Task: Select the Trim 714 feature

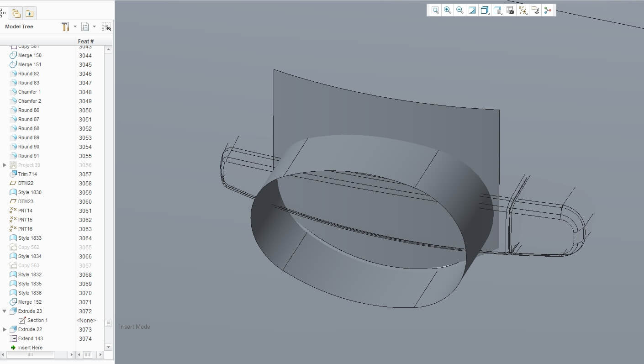Action: tap(27, 174)
